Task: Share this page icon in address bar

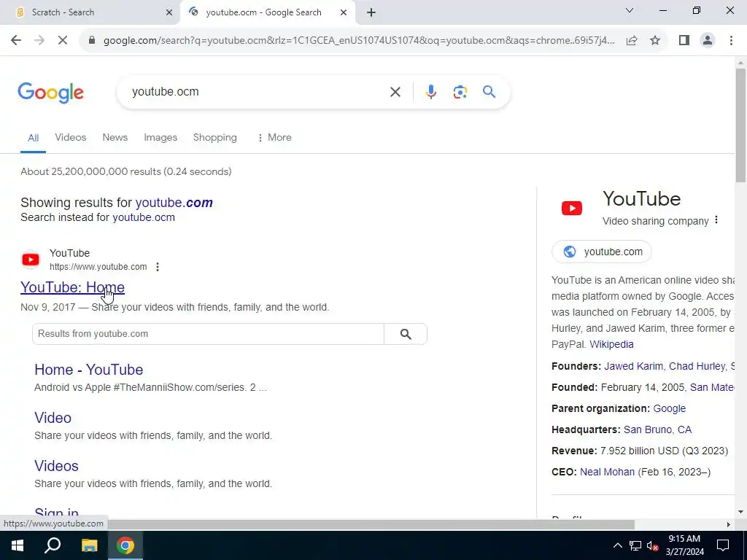Action: click(632, 41)
